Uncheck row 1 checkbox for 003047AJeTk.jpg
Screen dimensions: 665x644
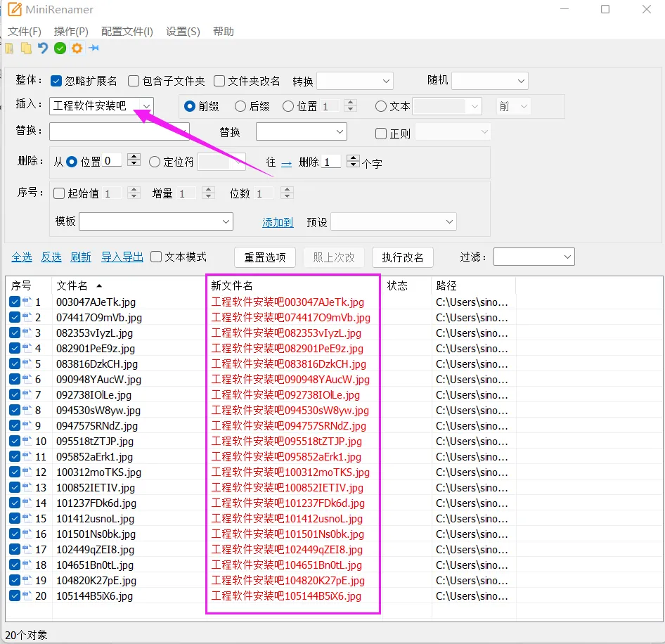15,302
